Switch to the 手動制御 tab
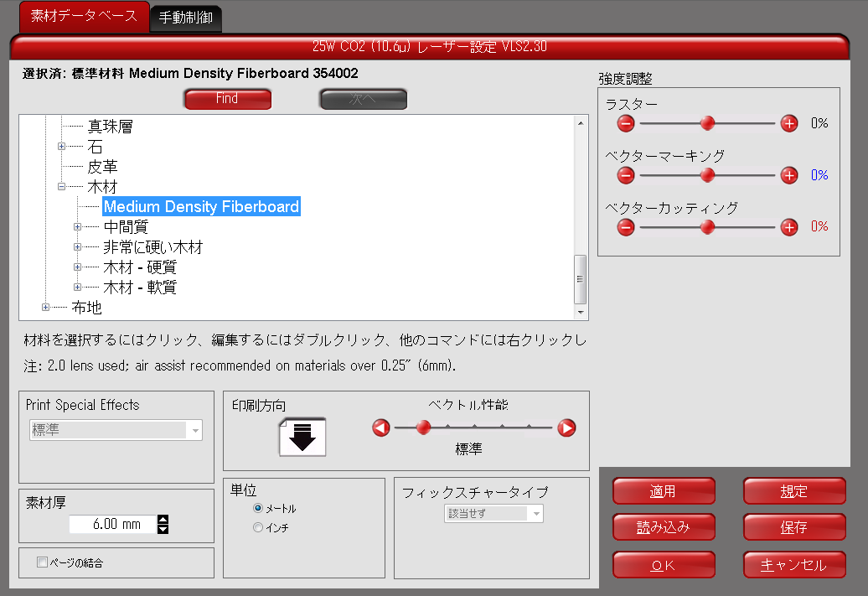Screen dimensions: 868x596 [186, 17]
